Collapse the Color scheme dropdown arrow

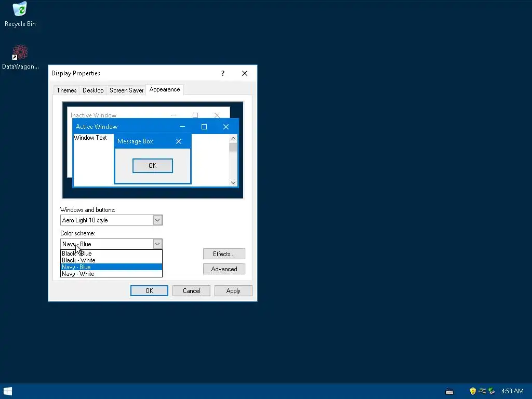coord(157,244)
